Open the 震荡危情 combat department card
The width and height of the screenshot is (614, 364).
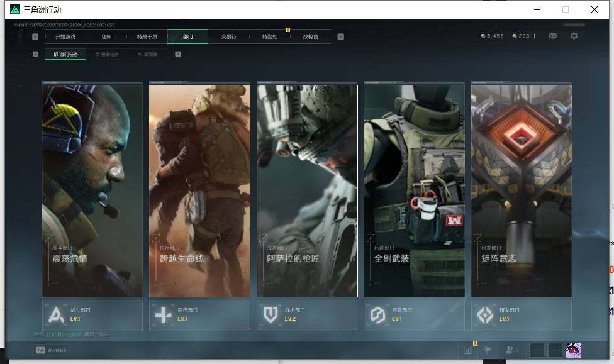[92, 190]
